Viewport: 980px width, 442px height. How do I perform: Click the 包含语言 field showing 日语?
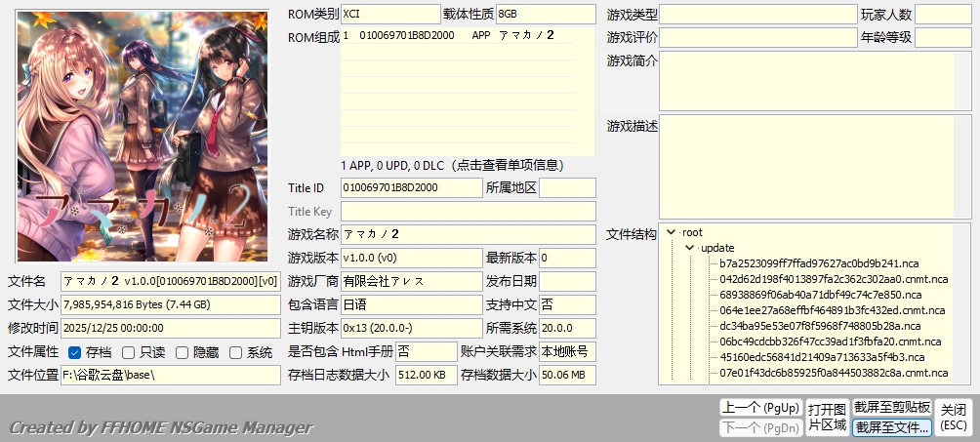(x=412, y=304)
